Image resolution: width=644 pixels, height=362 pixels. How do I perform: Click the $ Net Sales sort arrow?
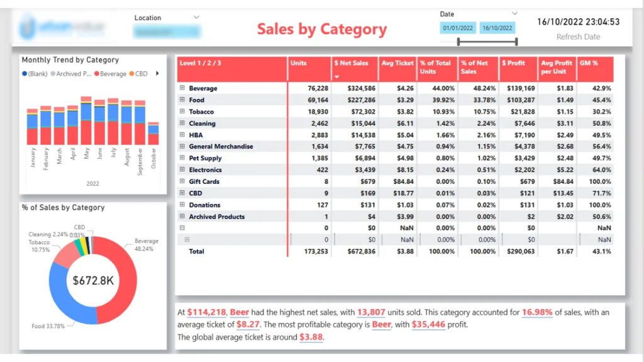(337, 77)
